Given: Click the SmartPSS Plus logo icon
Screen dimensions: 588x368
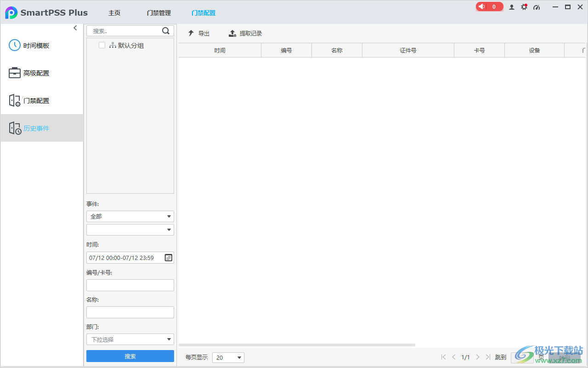Looking at the screenshot, I should pyautogui.click(x=11, y=13).
